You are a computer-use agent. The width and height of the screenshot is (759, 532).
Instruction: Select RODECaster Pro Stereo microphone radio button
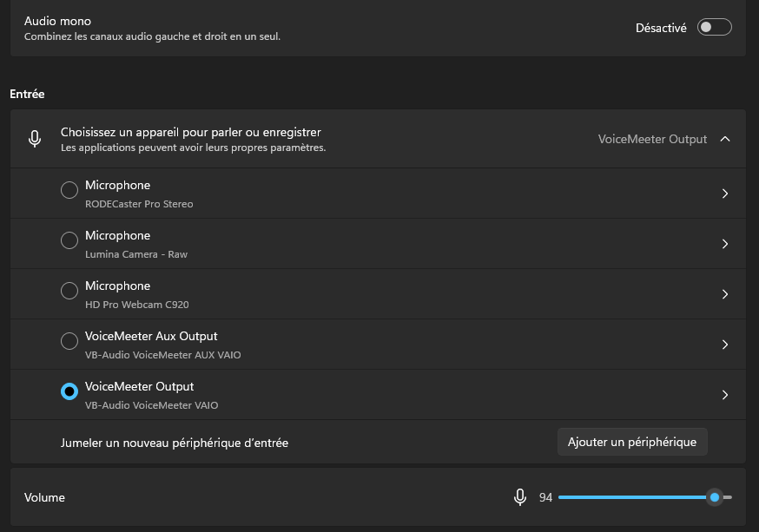pyautogui.click(x=69, y=190)
